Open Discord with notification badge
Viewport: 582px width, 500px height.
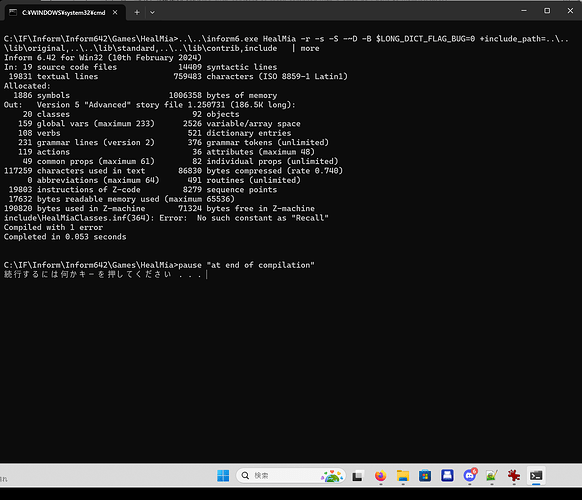(470, 475)
